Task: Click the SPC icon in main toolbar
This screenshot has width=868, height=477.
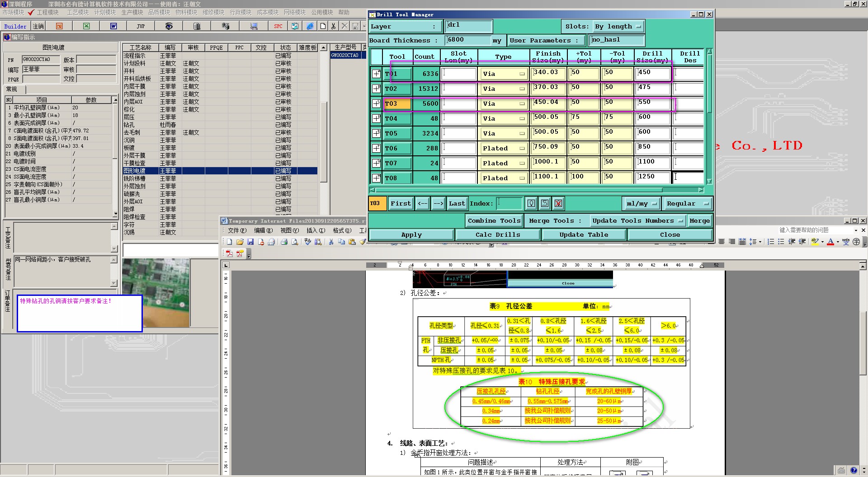Action: pos(278,26)
